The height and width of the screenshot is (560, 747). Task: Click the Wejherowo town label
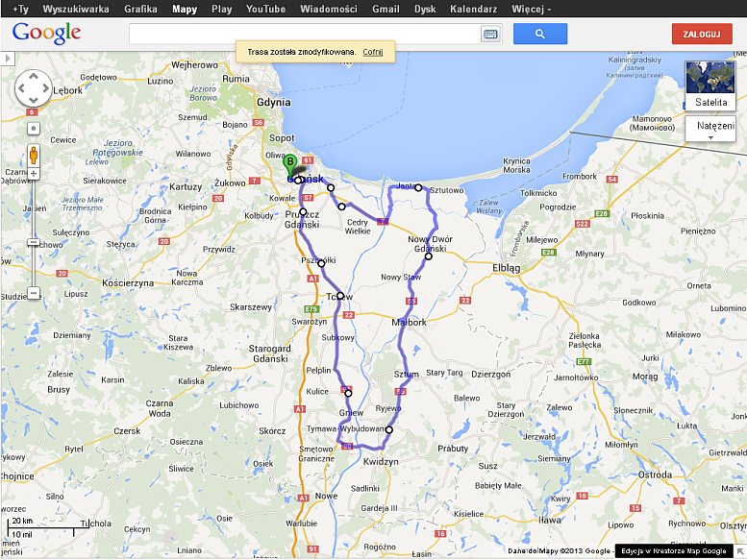[x=194, y=64]
